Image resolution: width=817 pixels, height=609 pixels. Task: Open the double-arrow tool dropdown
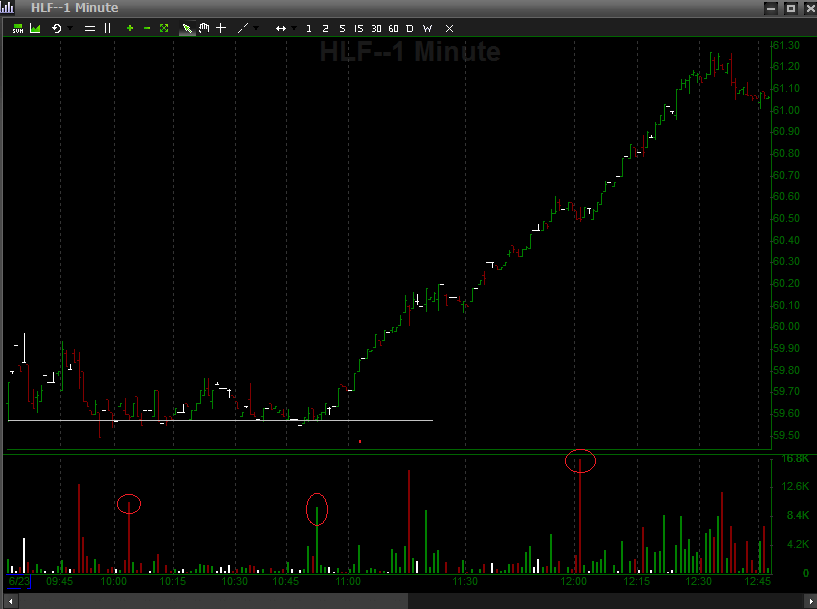coord(294,28)
